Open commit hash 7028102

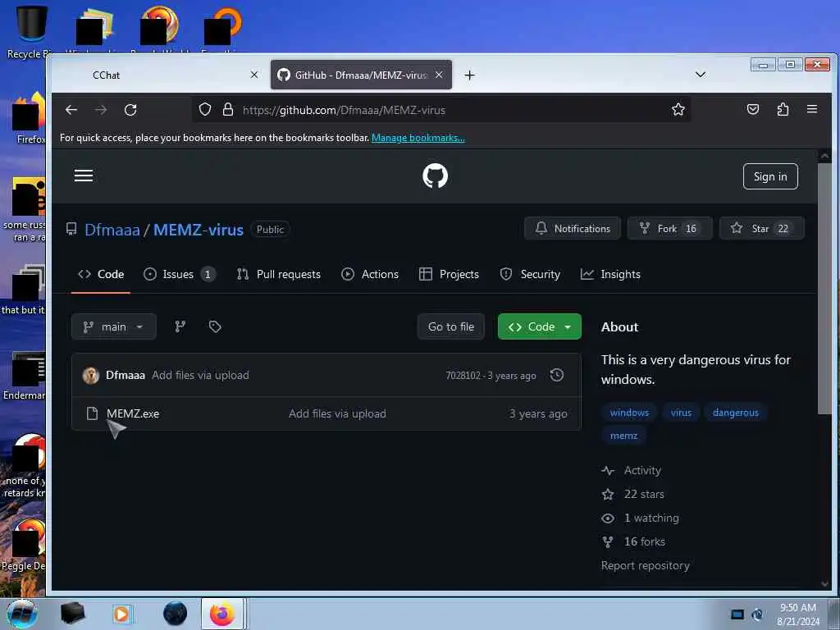463,376
